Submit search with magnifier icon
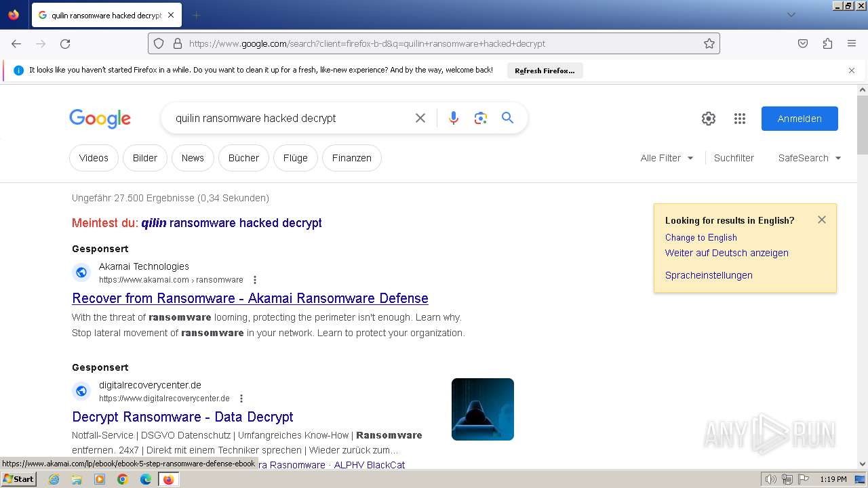 point(507,118)
